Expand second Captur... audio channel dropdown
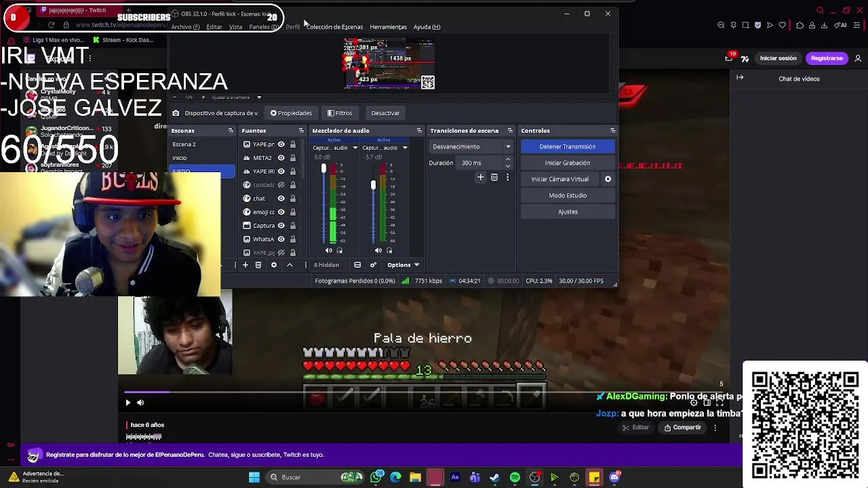Screen dimensions: 868x488 (x=405, y=148)
